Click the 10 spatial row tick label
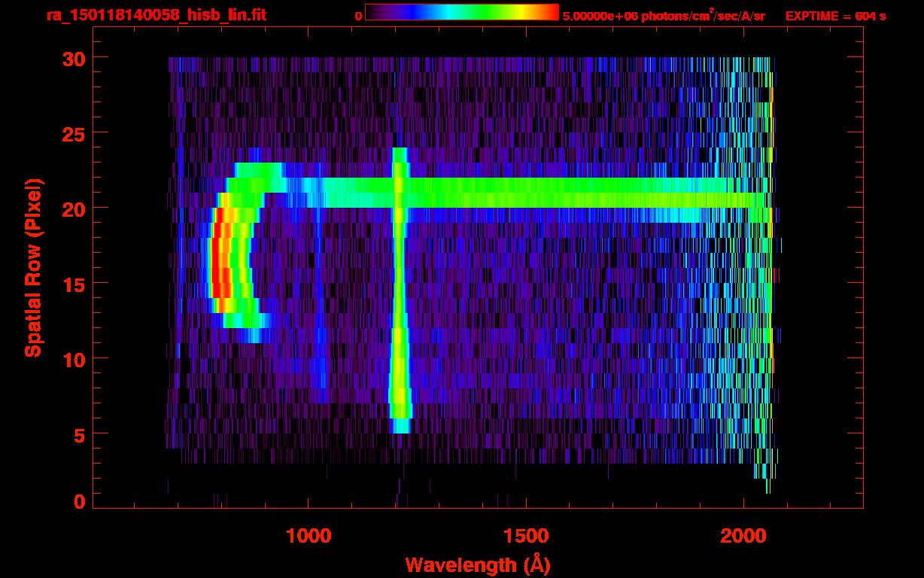This screenshot has width=924, height=578. point(74,359)
